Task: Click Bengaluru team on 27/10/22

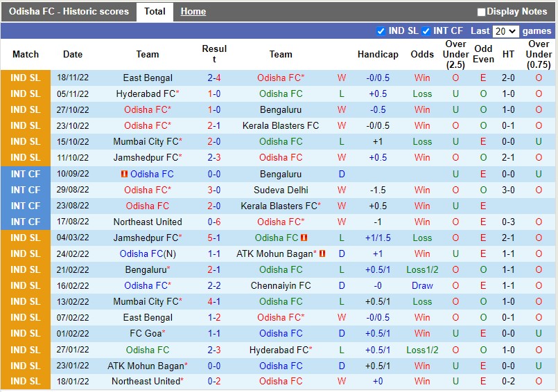Action: 281,109
